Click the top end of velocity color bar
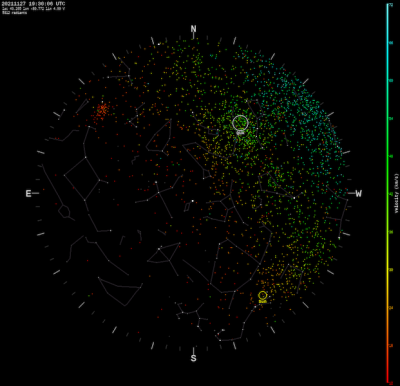The image size is (400, 386). (x=388, y=5)
